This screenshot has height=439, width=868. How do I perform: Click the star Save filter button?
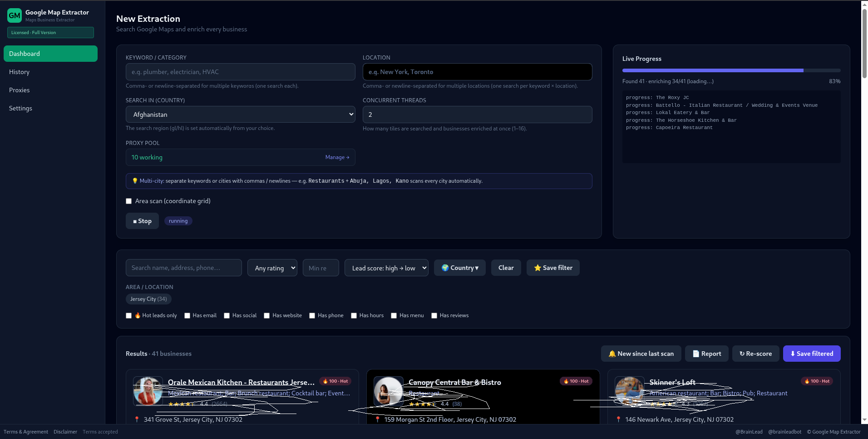553,268
